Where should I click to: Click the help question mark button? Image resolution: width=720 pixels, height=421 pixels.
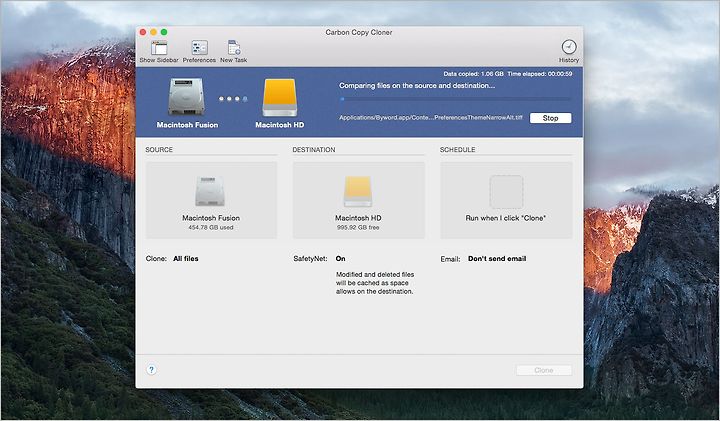[152, 370]
